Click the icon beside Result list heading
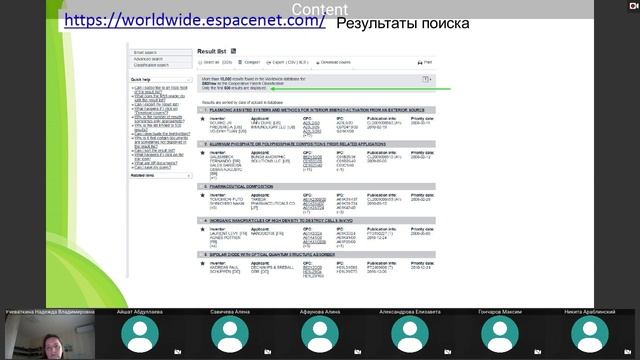 (233, 51)
